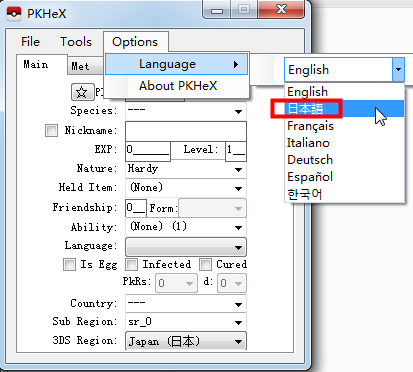Open the 3DS Region dropdown

pyautogui.click(x=186, y=341)
